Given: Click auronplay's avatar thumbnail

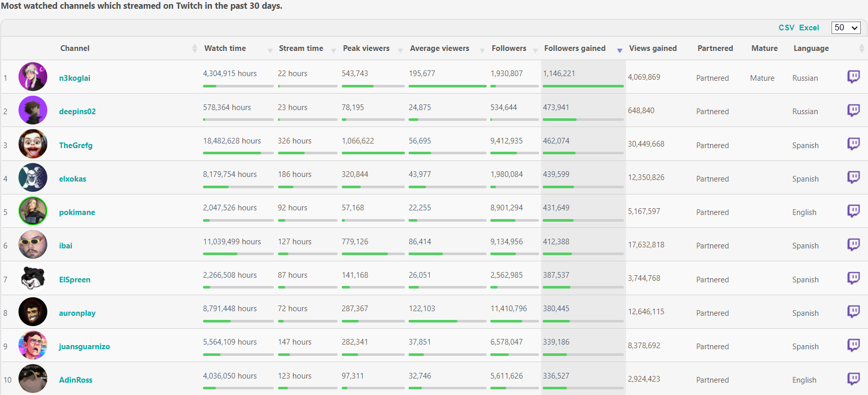Looking at the screenshot, I should click(33, 312).
